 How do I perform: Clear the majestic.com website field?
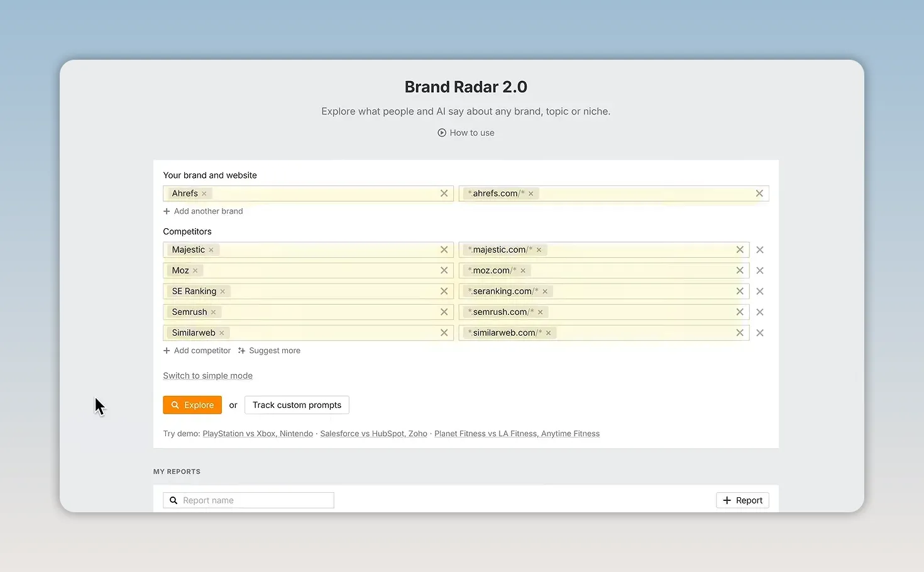740,250
